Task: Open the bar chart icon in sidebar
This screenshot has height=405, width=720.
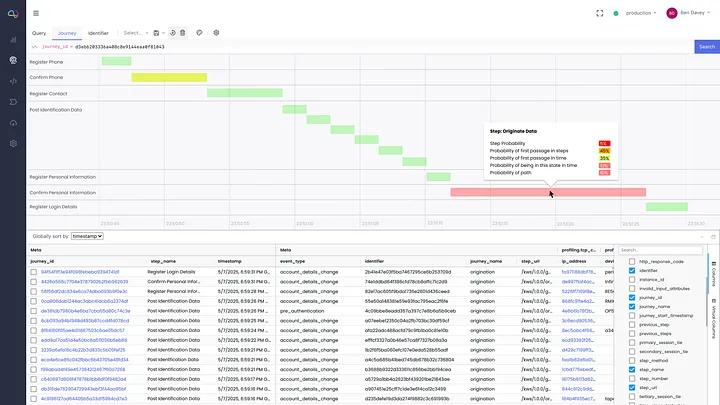Action: (13, 40)
